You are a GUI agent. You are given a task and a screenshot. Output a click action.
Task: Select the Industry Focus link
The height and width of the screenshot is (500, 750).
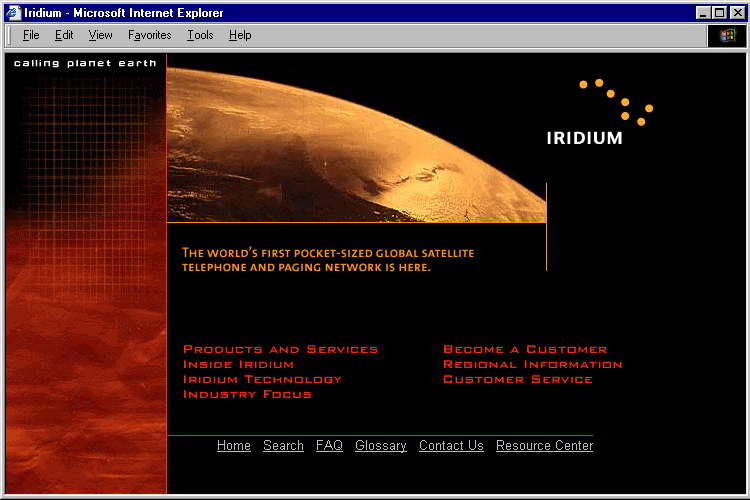(247, 395)
